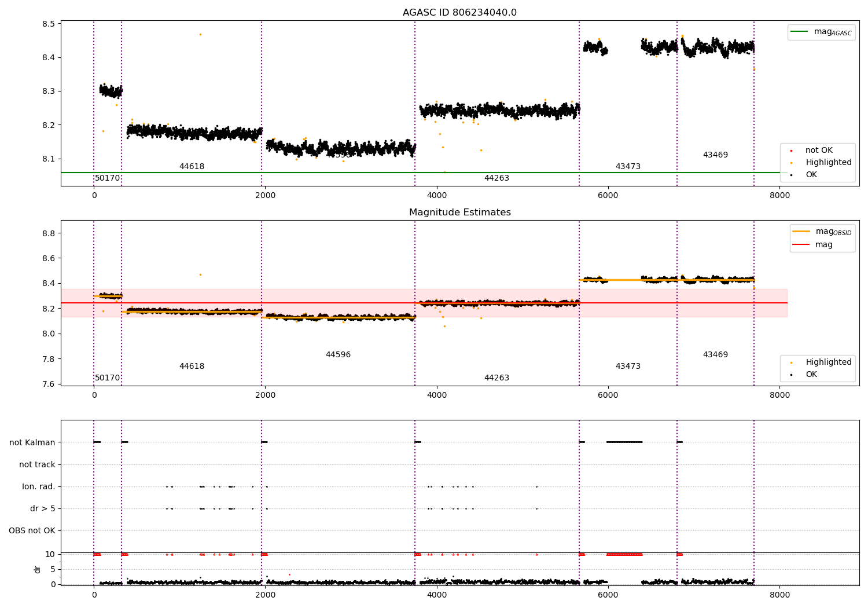Click the red dot marker beside 'not OK'
The image size is (868, 608).
click(791, 151)
